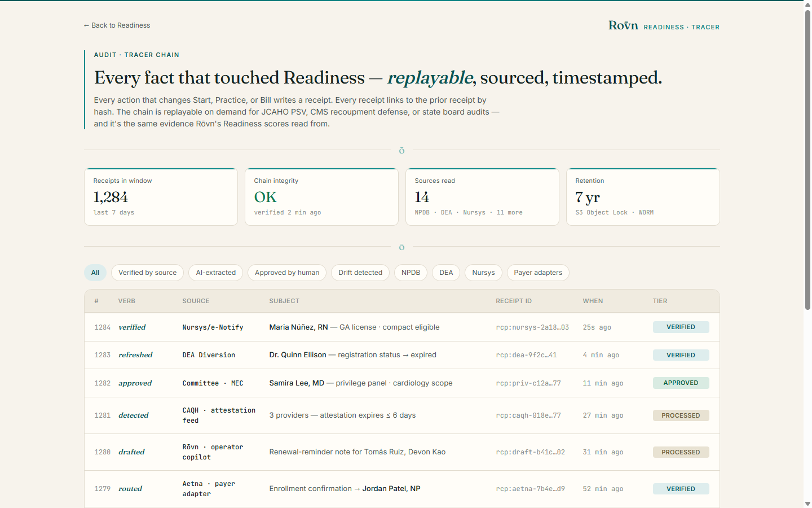Select Jordan Patel, NP enrollment subject
The image size is (812, 508).
point(391,489)
